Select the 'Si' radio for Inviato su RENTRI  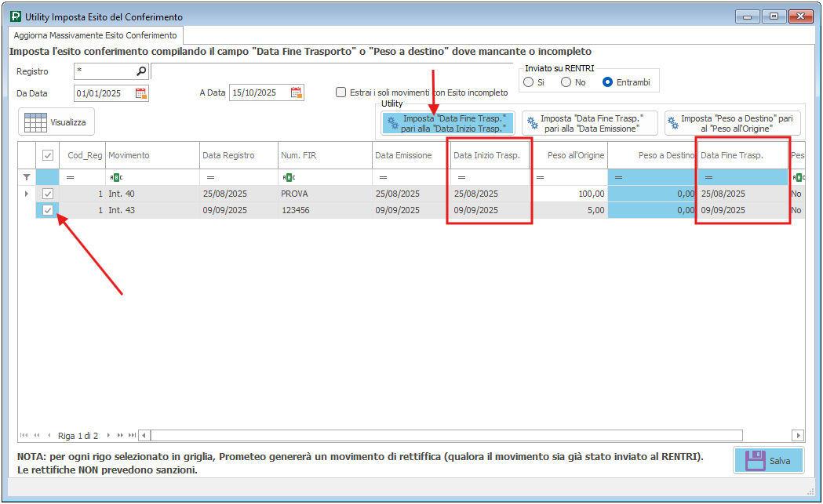pyautogui.click(x=529, y=82)
